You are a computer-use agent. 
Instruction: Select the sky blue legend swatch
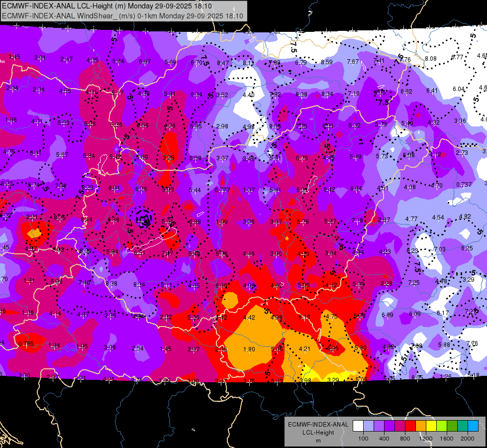(x=473, y=426)
